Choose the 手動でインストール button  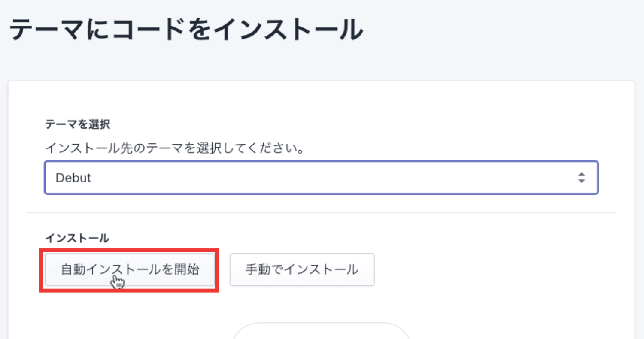[x=302, y=269]
